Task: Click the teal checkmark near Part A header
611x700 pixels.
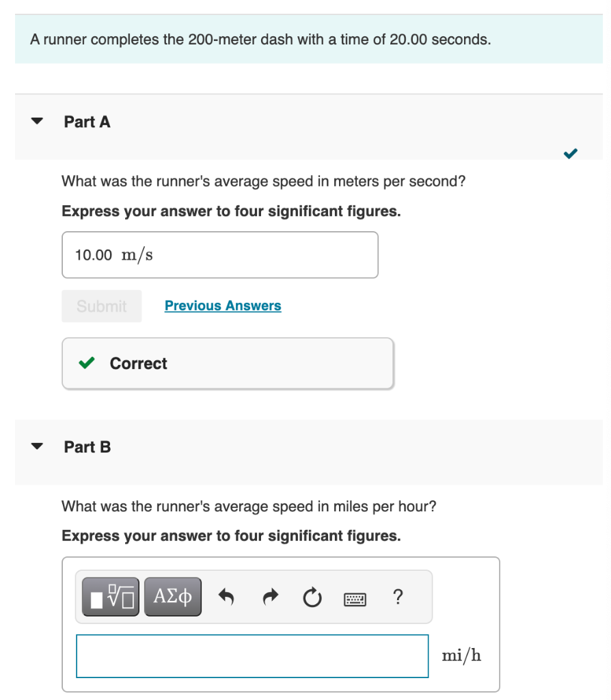Action: (570, 154)
